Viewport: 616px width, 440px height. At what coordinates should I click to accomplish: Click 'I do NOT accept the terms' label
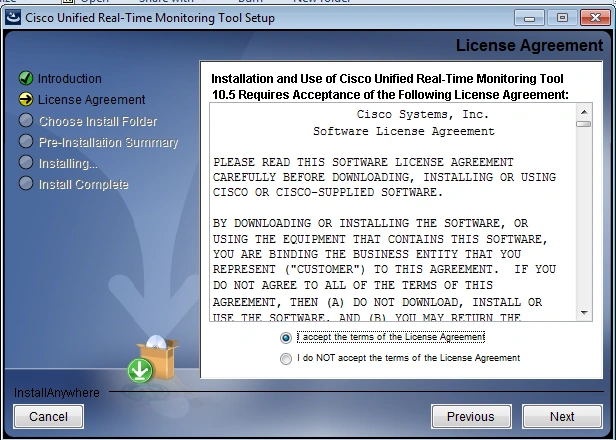tap(409, 358)
